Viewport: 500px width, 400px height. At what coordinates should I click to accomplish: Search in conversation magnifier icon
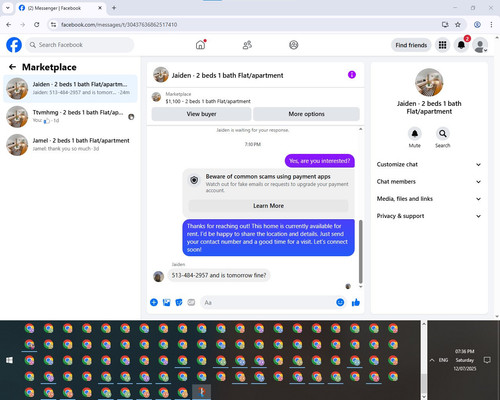[x=443, y=134]
